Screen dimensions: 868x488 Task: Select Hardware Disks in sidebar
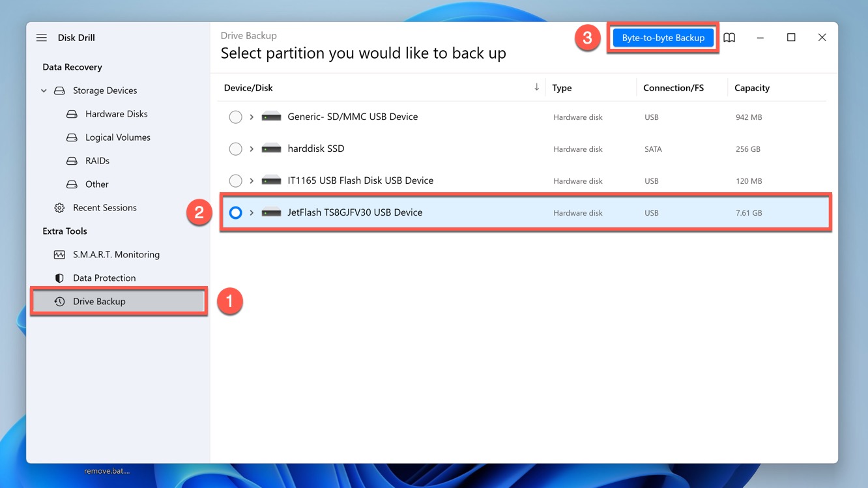pos(115,113)
